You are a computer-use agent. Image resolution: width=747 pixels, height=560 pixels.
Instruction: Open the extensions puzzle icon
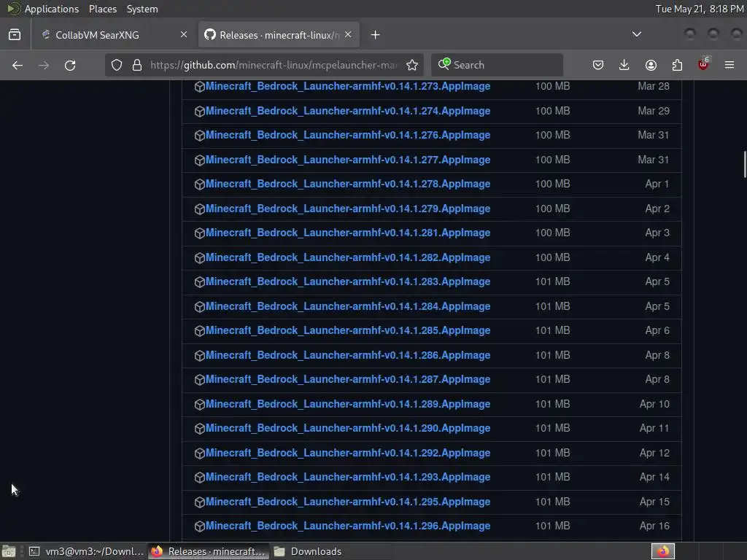coord(677,65)
